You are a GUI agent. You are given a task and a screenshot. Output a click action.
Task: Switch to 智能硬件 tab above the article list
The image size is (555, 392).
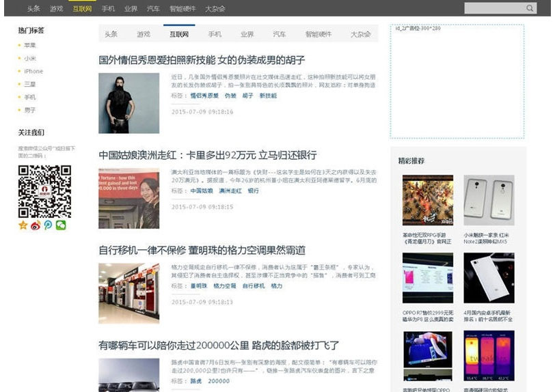pyautogui.click(x=318, y=34)
